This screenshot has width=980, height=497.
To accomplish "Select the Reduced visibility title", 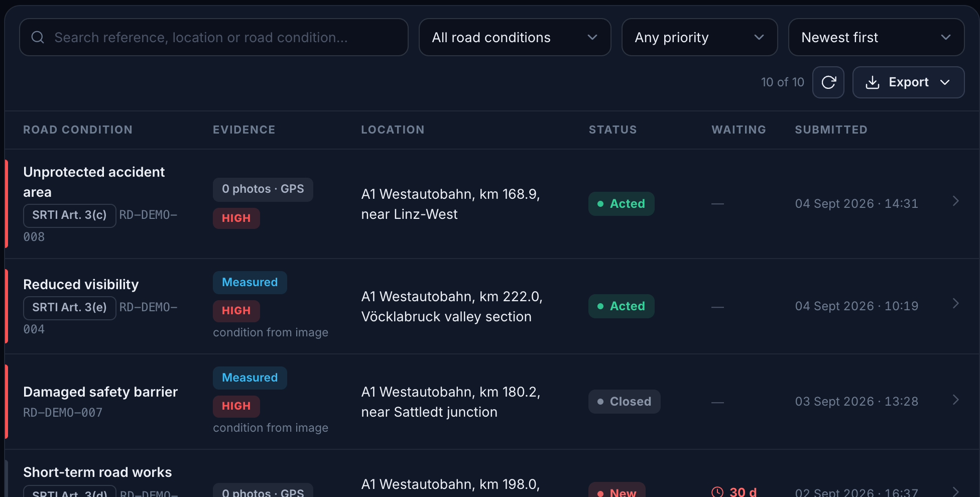I will coord(81,285).
